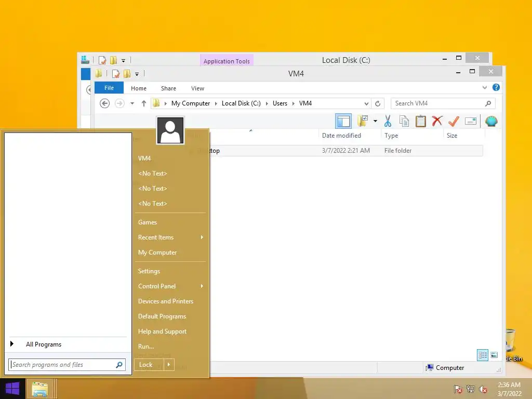Open the Share ribbon tab
532x399 pixels.
coord(168,88)
